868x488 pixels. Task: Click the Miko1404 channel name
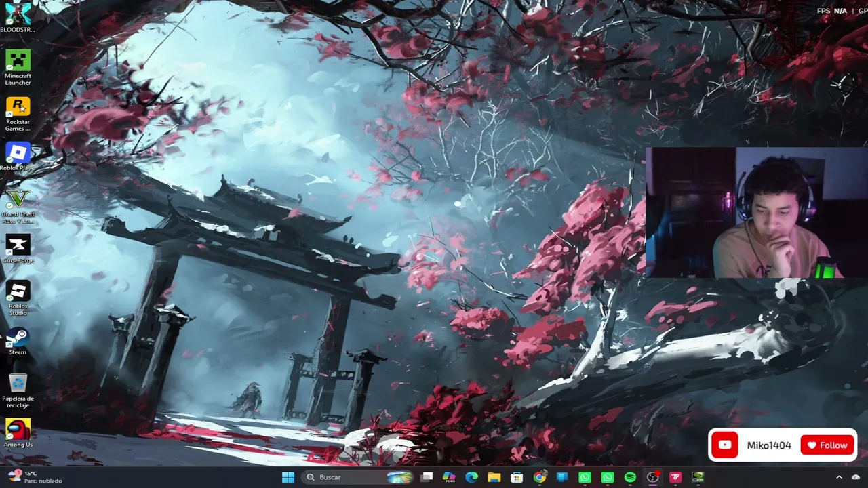click(x=769, y=445)
